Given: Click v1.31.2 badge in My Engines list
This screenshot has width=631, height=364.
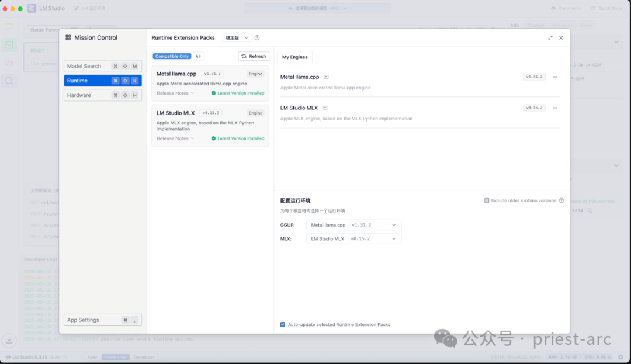Looking at the screenshot, I should (x=534, y=77).
